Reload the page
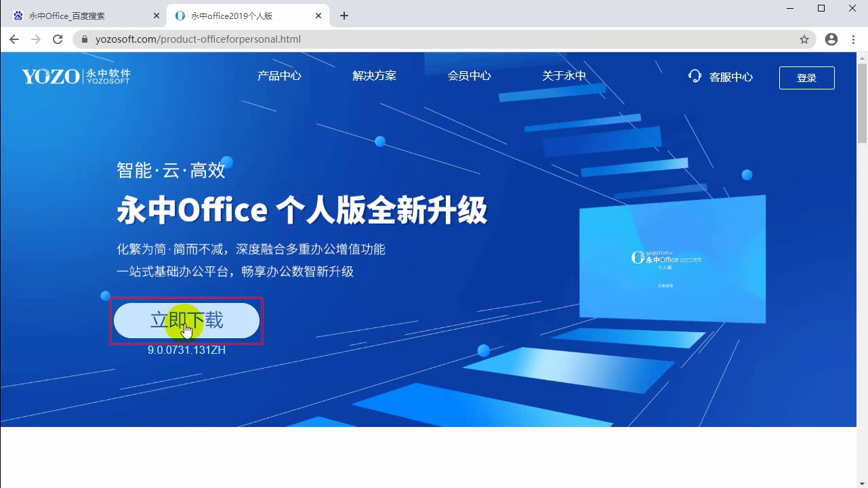The image size is (868, 488). click(x=58, y=39)
